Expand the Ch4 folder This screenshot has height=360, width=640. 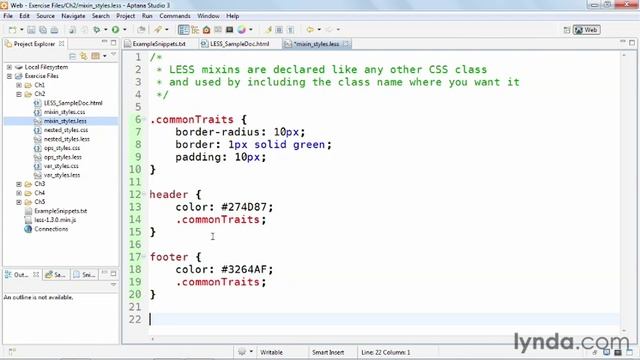pos(19,193)
